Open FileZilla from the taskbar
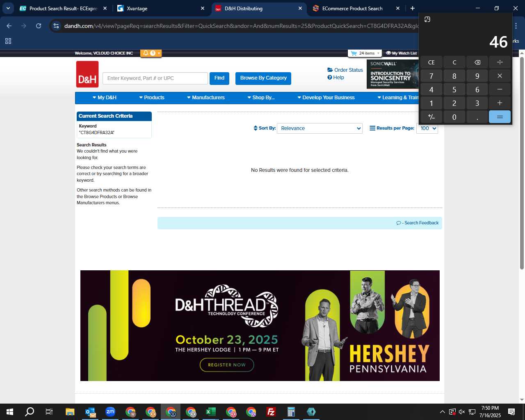This screenshot has width=525, height=420. (x=271, y=412)
